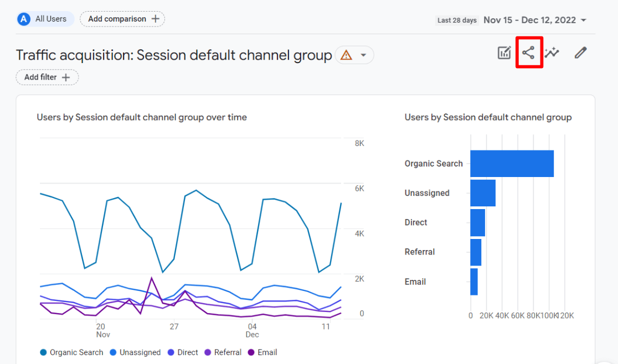Select the Email bar in the bar chart
This screenshot has width=618, height=364.
[x=473, y=282]
